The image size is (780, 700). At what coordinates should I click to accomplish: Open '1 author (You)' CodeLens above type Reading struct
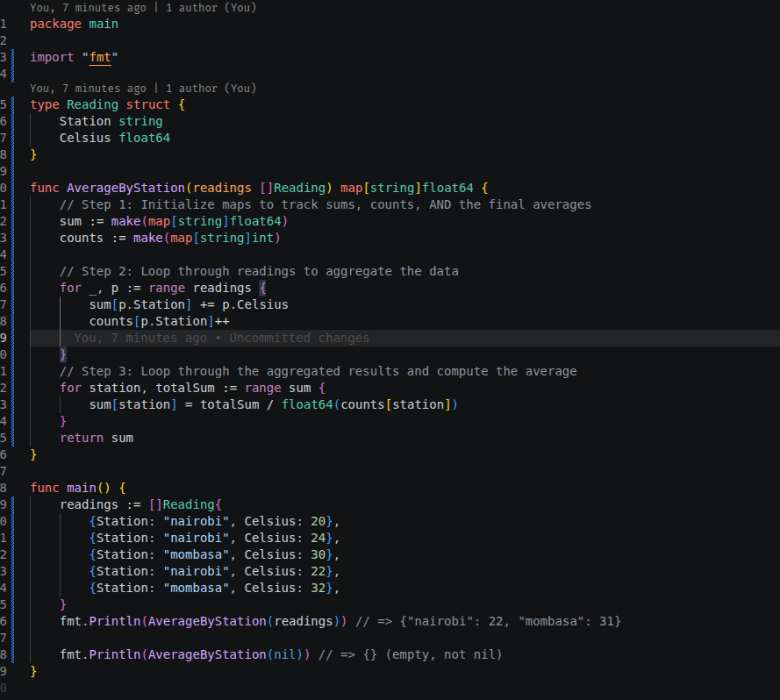click(x=211, y=88)
